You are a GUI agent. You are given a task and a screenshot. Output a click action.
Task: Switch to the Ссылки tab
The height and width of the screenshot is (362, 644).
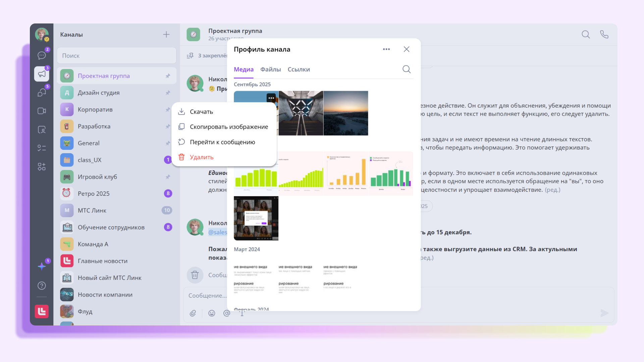(x=299, y=69)
